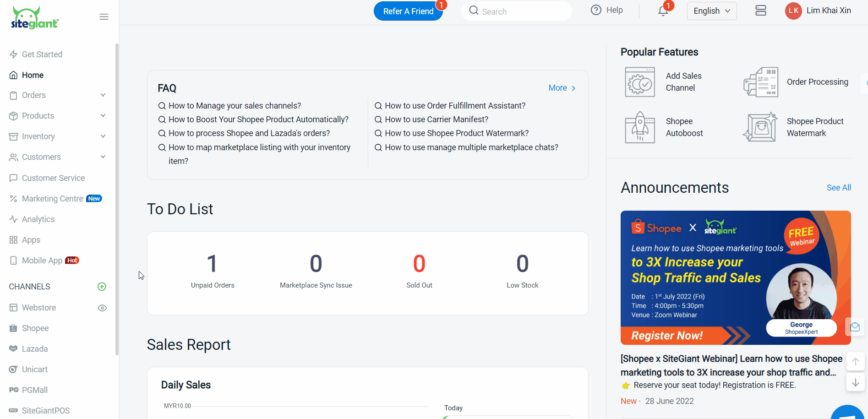Expand the Orders menu chevron

pyautogui.click(x=103, y=95)
